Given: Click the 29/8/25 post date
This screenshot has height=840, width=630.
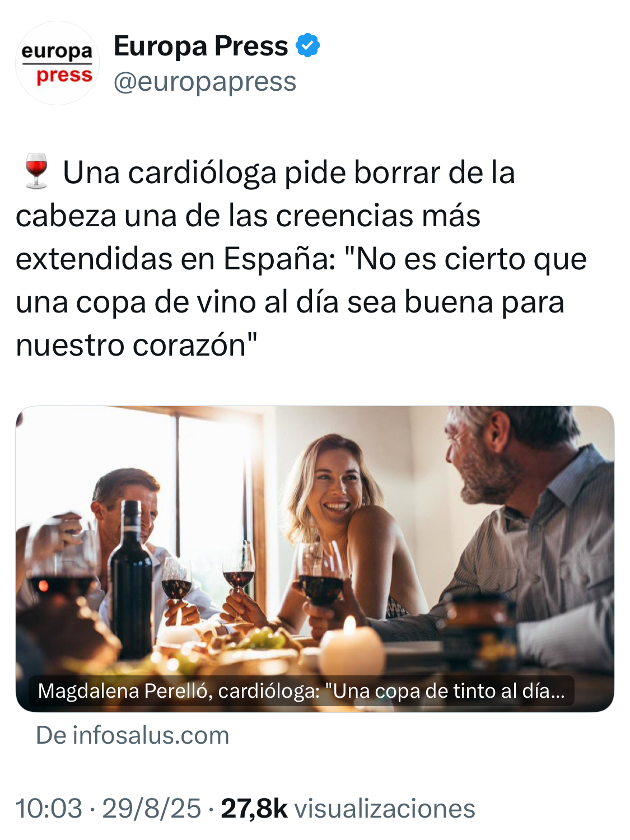Looking at the screenshot, I should 151,809.
